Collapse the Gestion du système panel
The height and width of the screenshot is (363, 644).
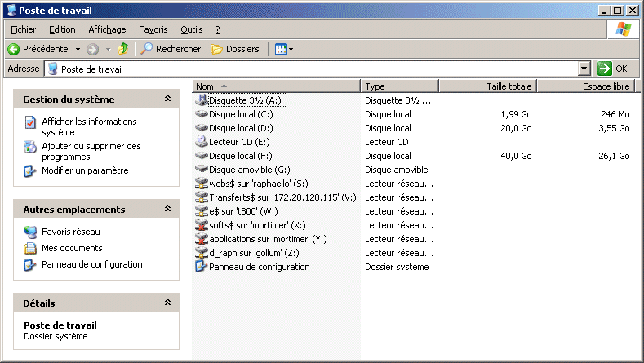(x=167, y=99)
